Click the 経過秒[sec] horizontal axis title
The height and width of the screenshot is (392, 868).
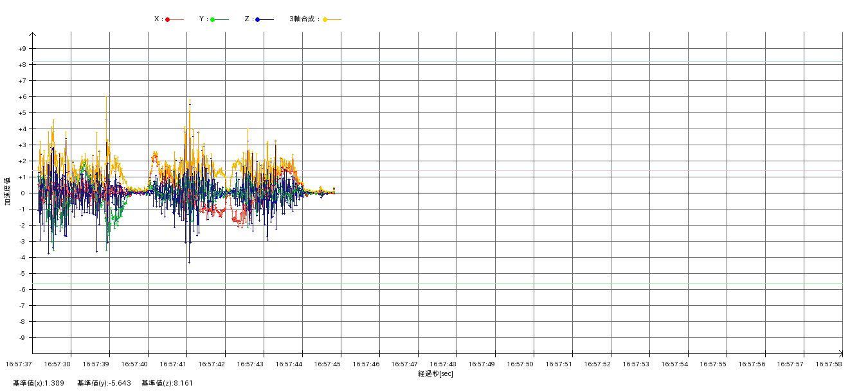[435, 373]
